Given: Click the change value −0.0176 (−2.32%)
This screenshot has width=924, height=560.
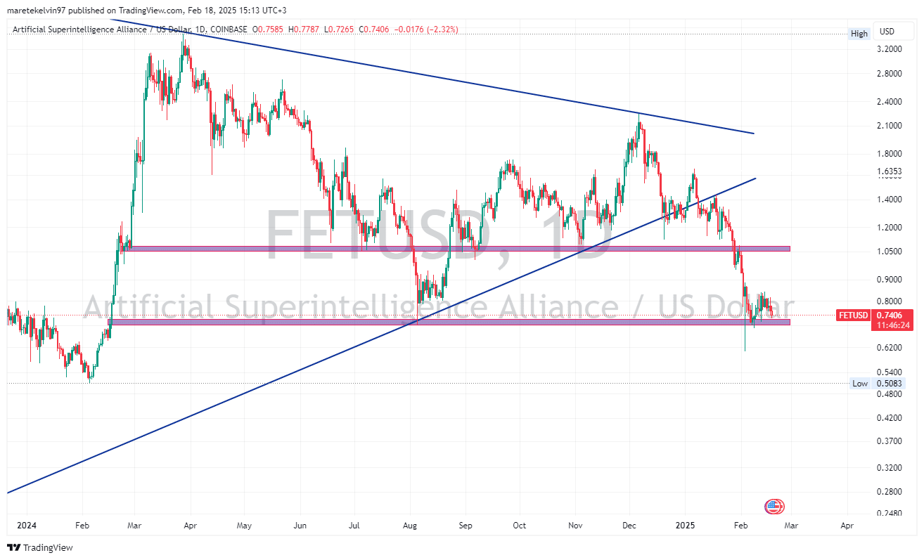Looking at the screenshot, I should pyautogui.click(x=426, y=30).
